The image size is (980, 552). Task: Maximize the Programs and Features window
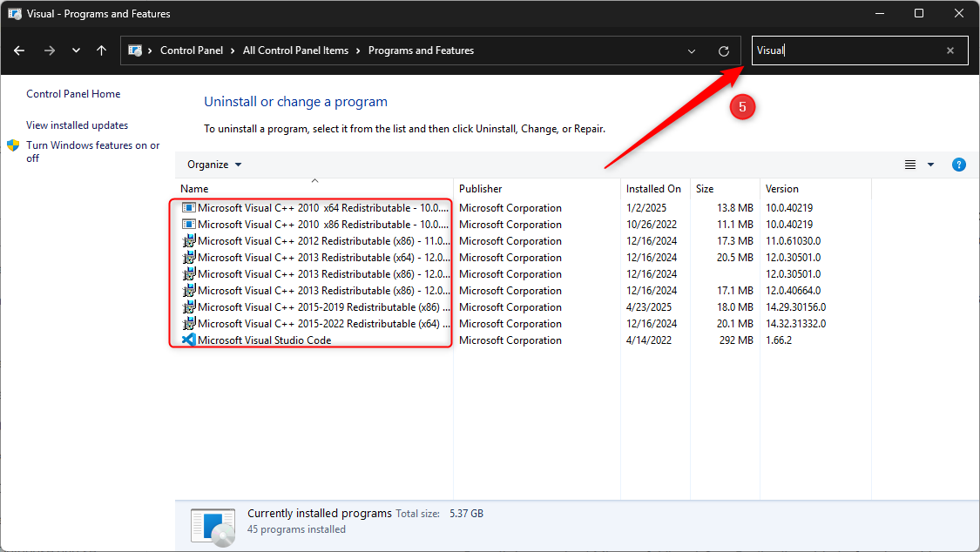pos(919,13)
